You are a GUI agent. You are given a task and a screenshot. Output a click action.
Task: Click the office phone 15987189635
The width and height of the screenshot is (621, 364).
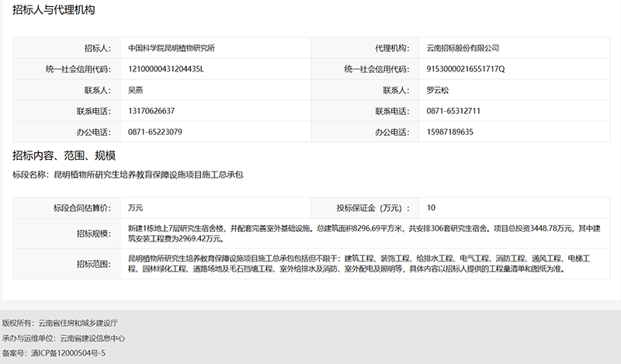point(450,132)
